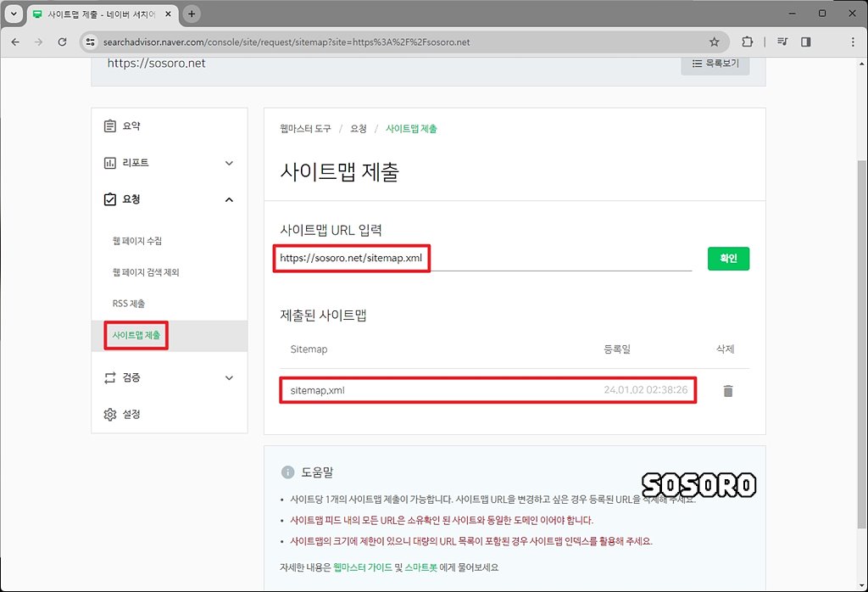868x592 pixels.
Task: Open the 리포트 sidebar menu
Action: click(x=170, y=163)
